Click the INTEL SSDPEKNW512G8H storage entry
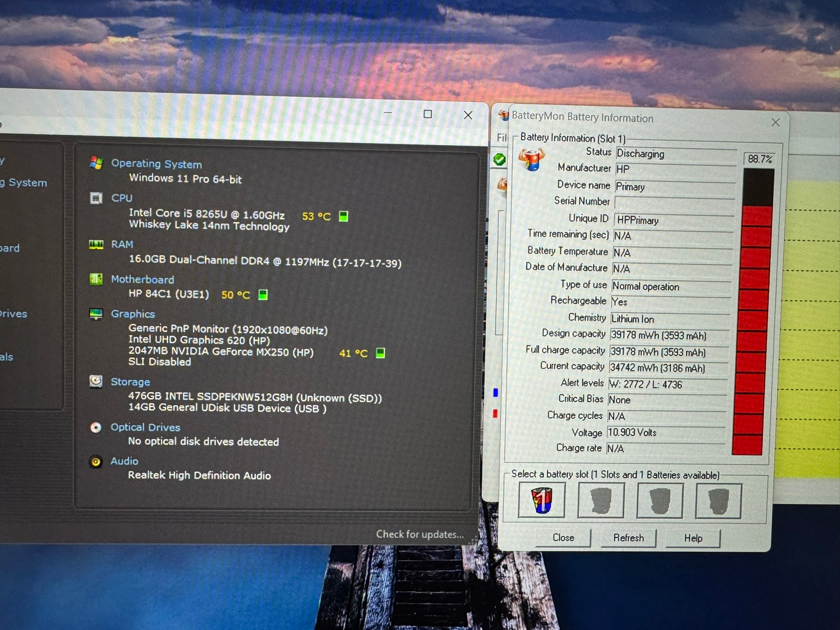This screenshot has width=840, height=630. 255,397
